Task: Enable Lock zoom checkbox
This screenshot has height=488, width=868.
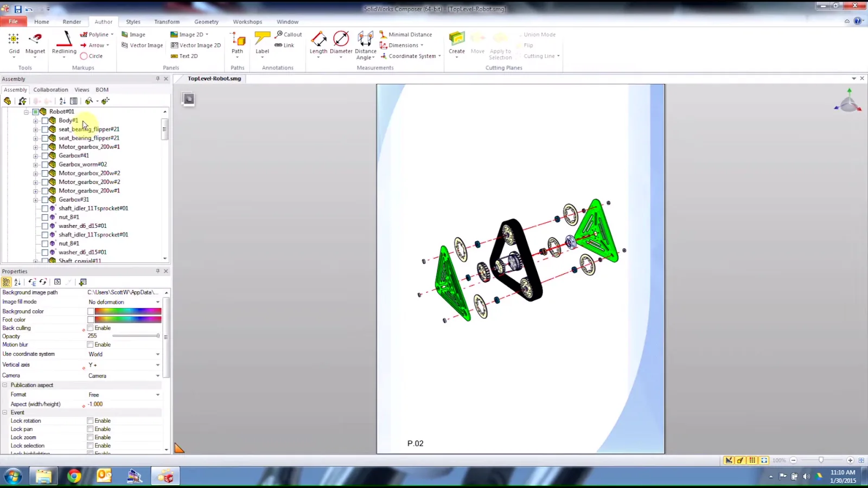Action: (91, 438)
